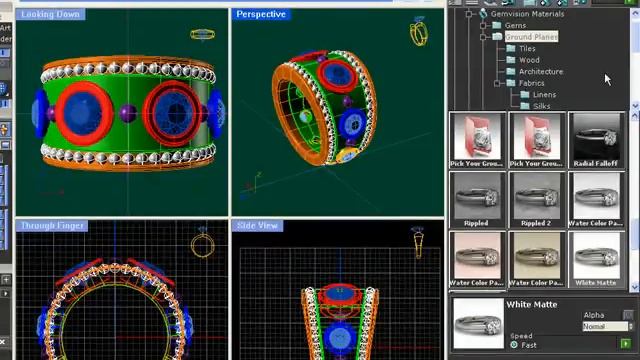Click the Gemvision Materials root icon
Image resolution: width=640 pixels, height=360 pixels.
[483, 13]
